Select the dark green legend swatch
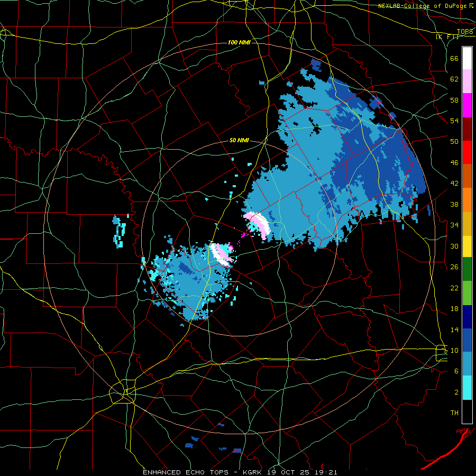Viewport: 476px width, 476px height. coord(467,269)
